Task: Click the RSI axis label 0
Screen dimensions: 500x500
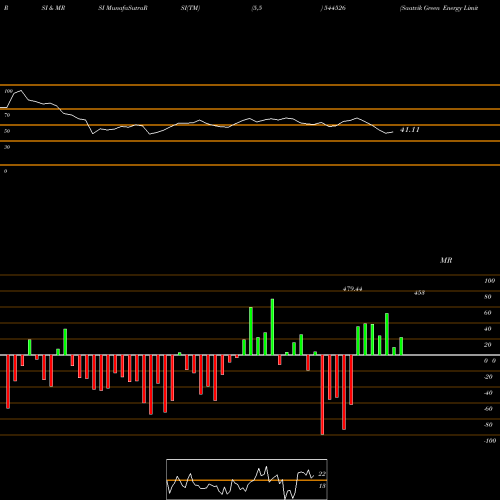Action: [x=5, y=171]
